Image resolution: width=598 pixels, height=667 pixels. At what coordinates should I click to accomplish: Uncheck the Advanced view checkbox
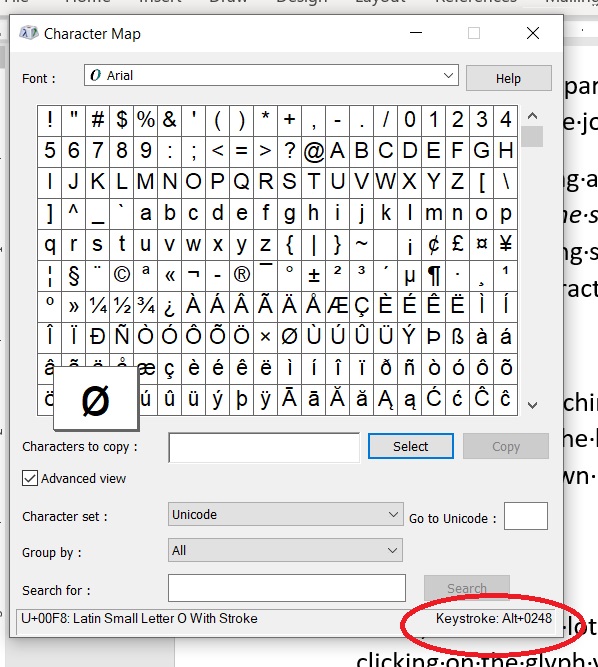coord(30,478)
